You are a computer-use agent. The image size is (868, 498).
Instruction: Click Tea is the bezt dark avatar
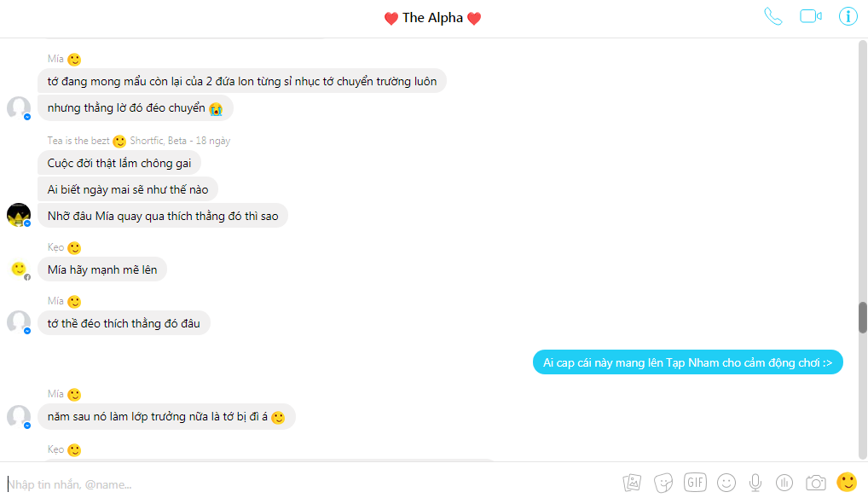(x=18, y=215)
